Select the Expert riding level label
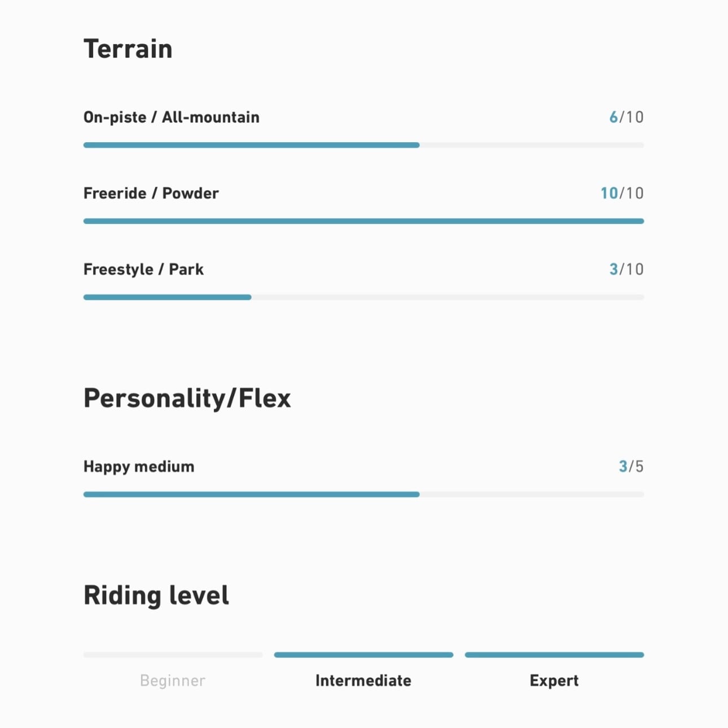728x728 pixels. [554, 681]
